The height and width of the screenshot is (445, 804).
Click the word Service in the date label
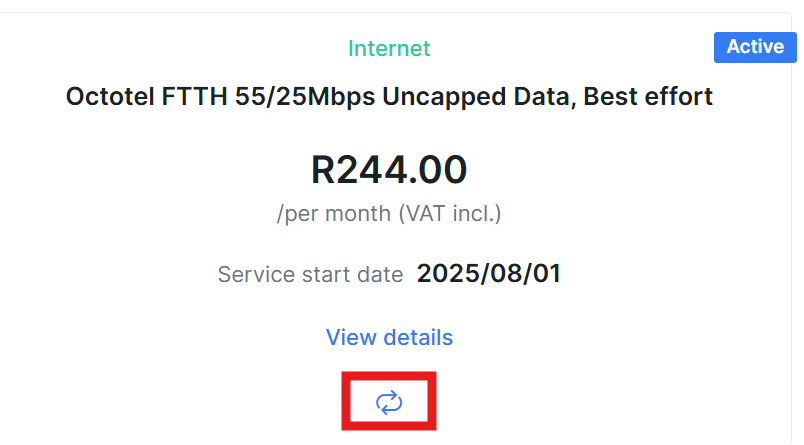point(254,275)
